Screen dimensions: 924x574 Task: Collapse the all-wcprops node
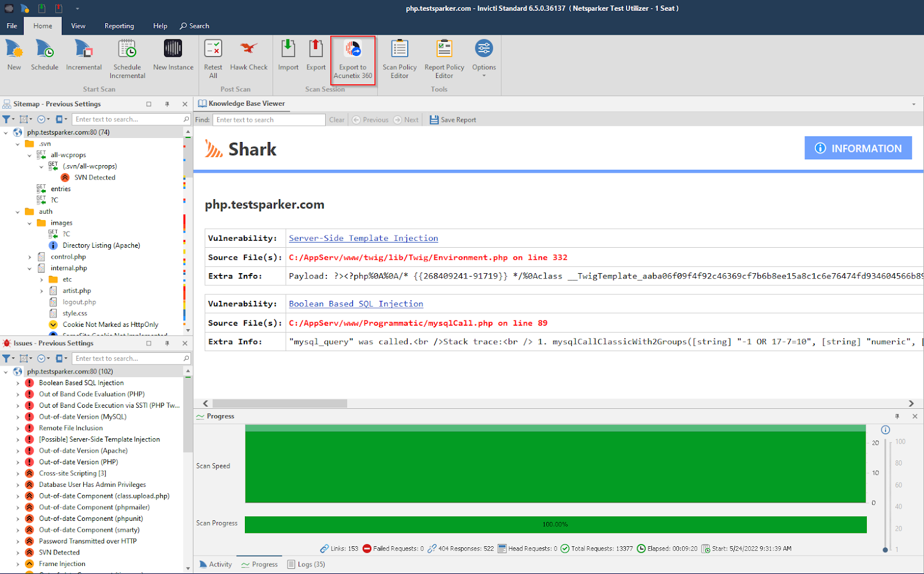[x=29, y=155]
